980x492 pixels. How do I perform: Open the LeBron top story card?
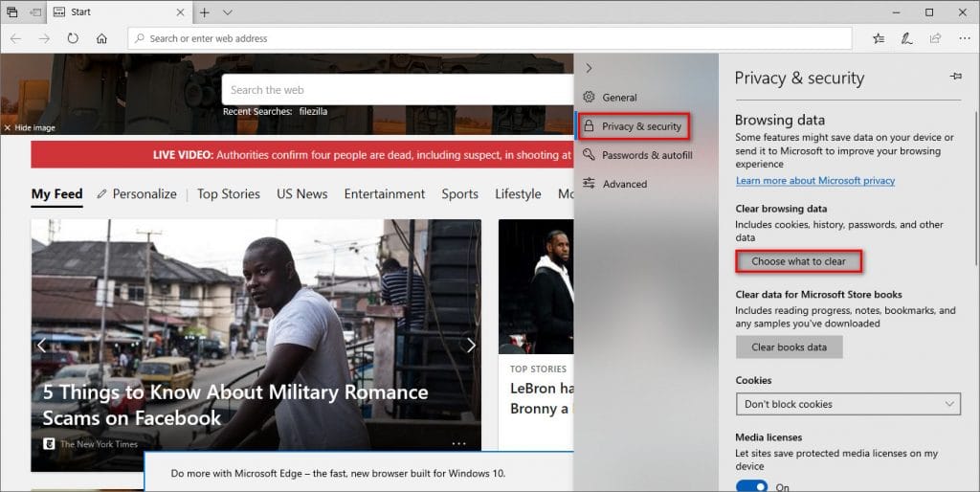[536, 334]
